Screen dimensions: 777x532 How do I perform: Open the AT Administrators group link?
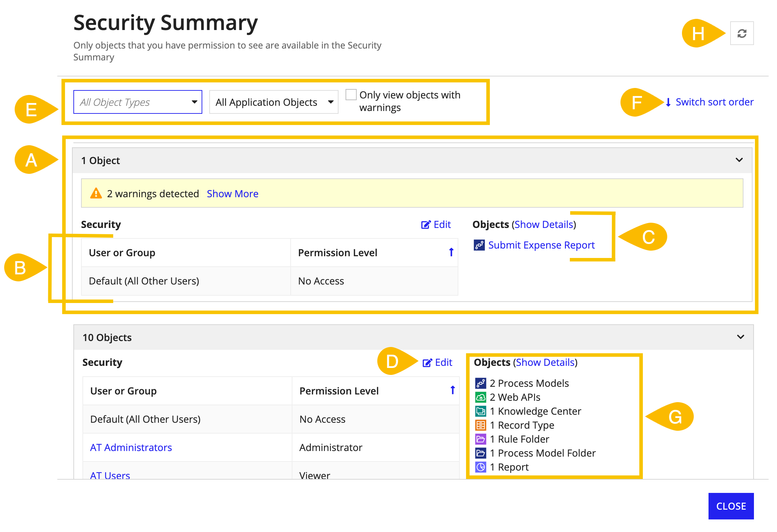click(x=131, y=448)
